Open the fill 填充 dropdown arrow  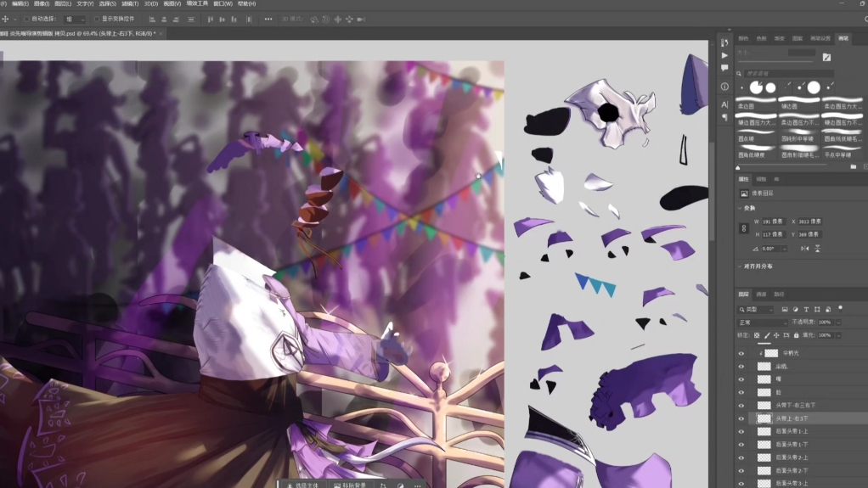tap(838, 335)
